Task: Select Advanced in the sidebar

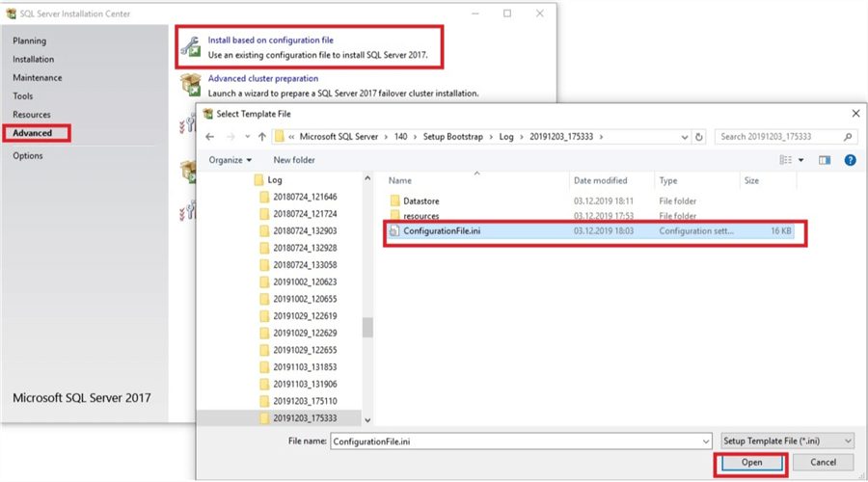Action: click(x=32, y=133)
